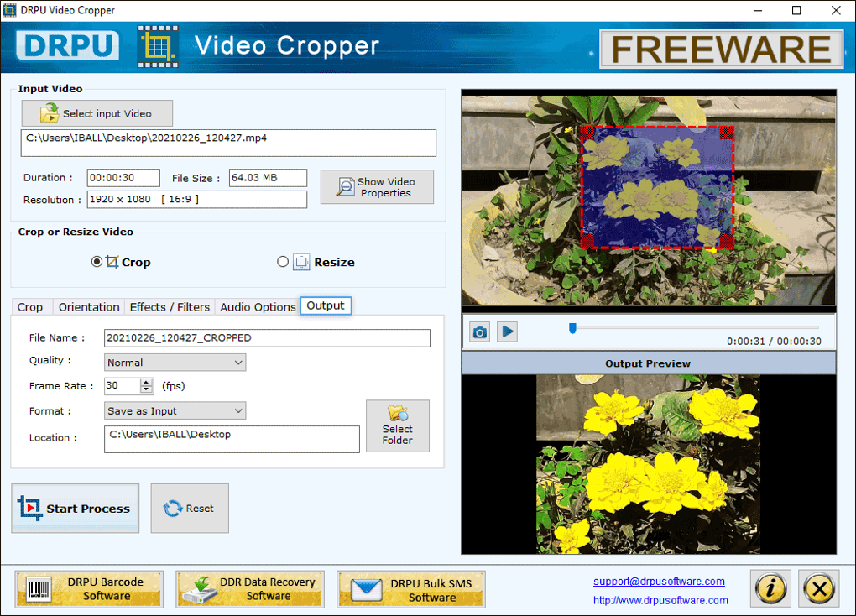The width and height of the screenshot is (856, 616).
Task: Click Start Process button
Action: (76, 508)
